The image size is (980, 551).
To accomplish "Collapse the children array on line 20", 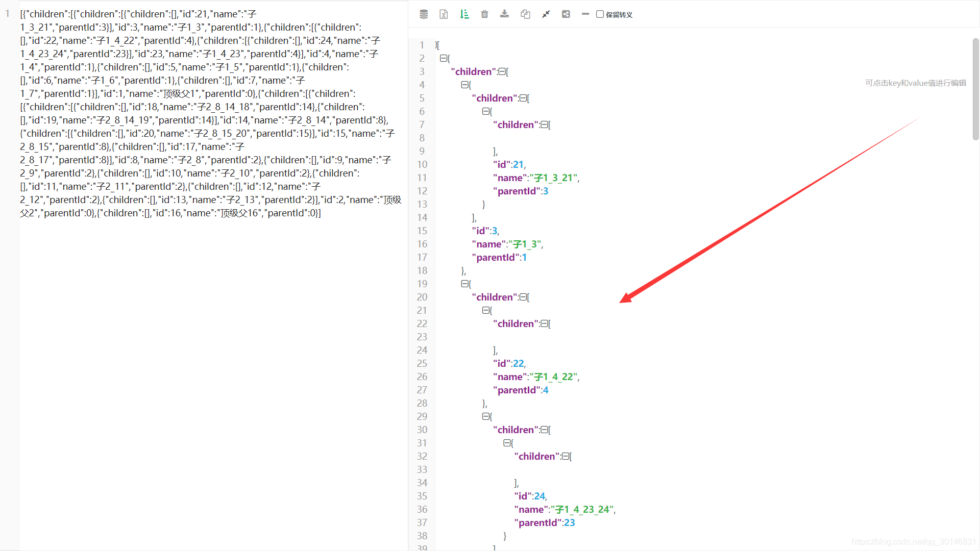I will coord(523,297).
